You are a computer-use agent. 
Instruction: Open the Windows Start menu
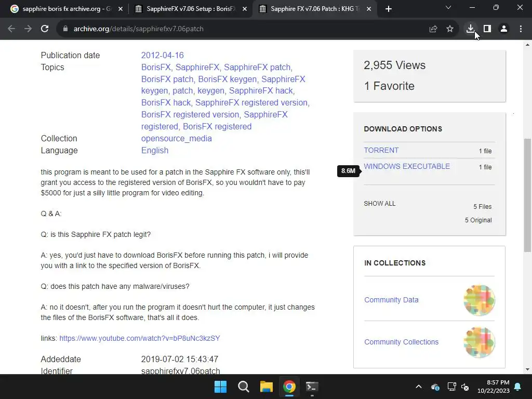(x=220, y=387)
